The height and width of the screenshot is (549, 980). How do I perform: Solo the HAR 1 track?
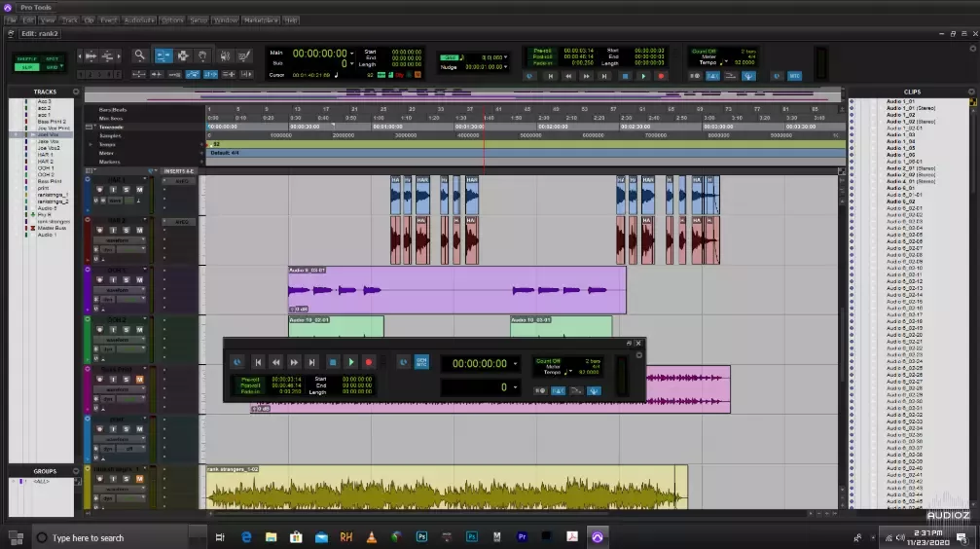coord(127,190)
